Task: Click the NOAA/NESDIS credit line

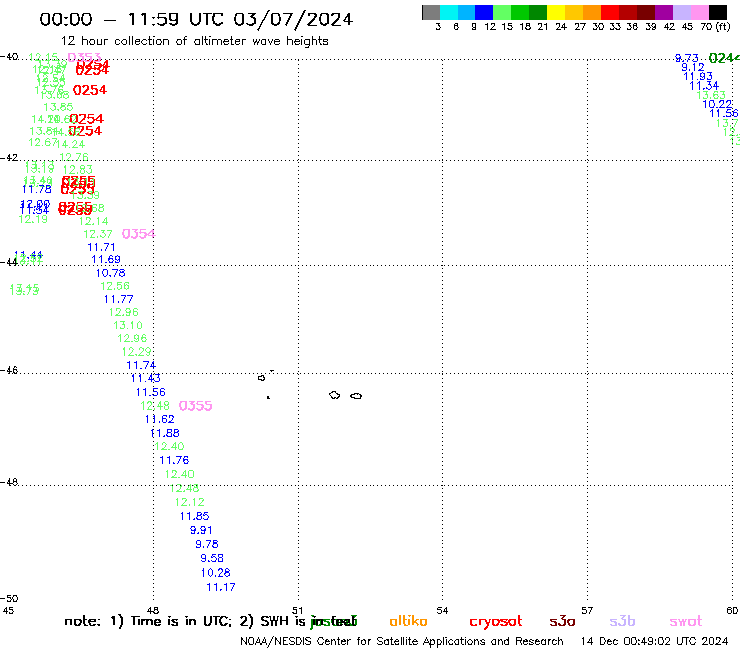Action: coord(402,641)
